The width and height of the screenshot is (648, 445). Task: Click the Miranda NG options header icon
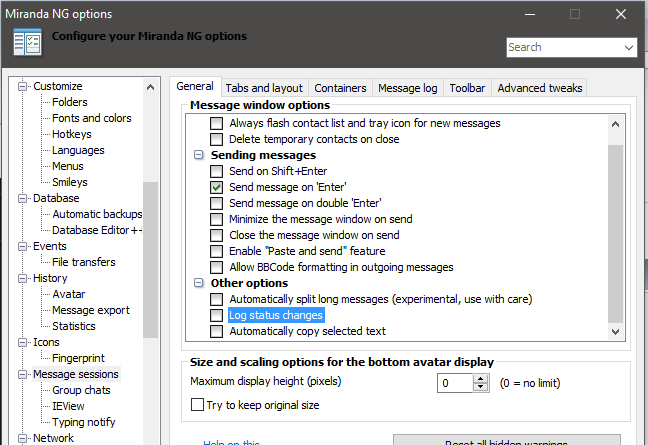click(x=27, y=42)
